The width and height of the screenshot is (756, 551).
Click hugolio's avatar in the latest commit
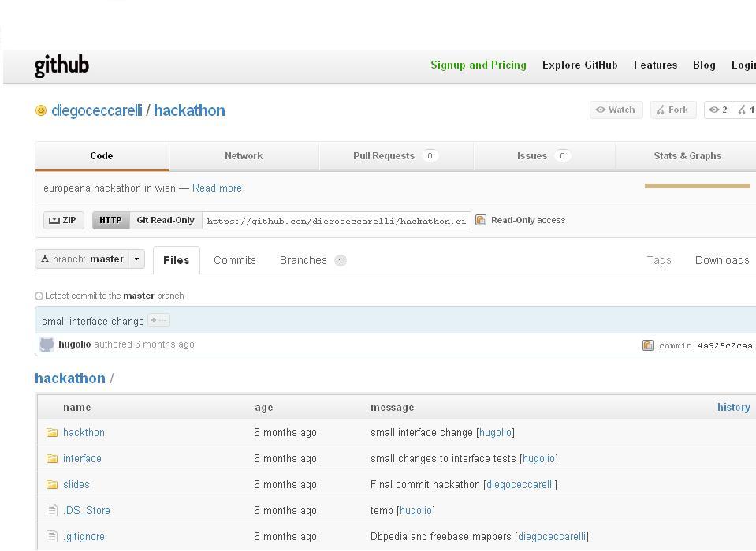point(47,344)
